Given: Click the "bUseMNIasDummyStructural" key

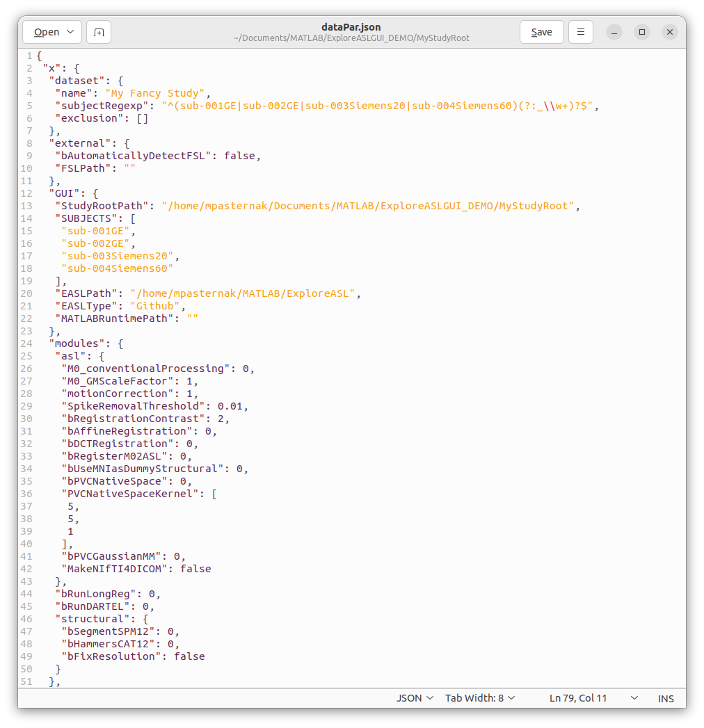Looking at the screenshot, I should (x=143, y=469).
